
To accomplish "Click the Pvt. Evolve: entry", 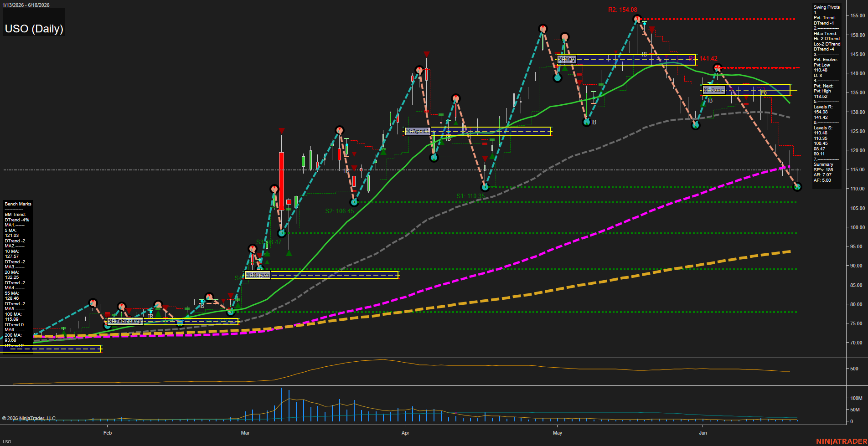I will click(826, 60).
